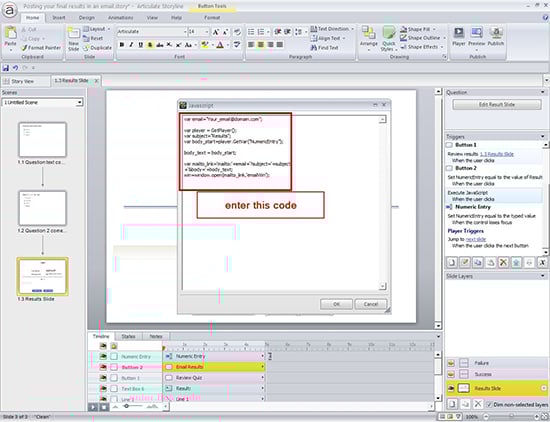
Task: Click inside the JavaScript code text area
Action: tap(284, 202)
